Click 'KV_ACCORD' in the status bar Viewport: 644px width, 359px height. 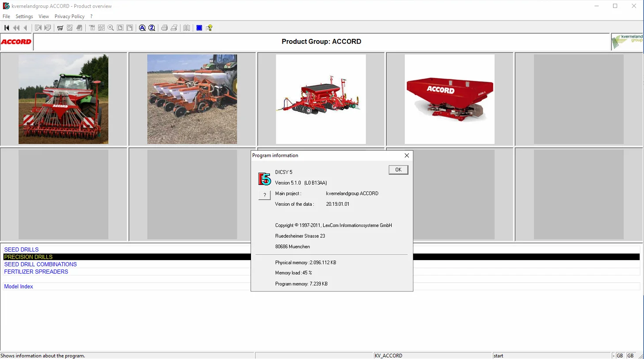tap(389, 356)
